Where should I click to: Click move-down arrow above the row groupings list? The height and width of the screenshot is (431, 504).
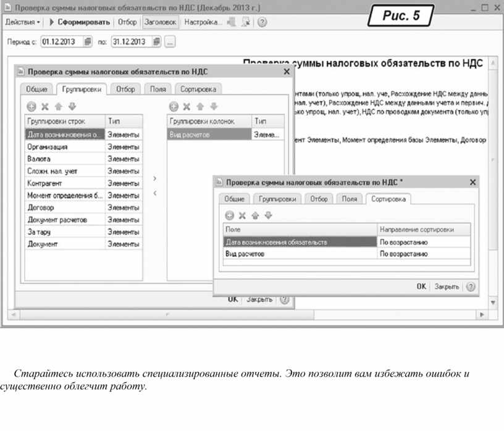pos(72,106)
